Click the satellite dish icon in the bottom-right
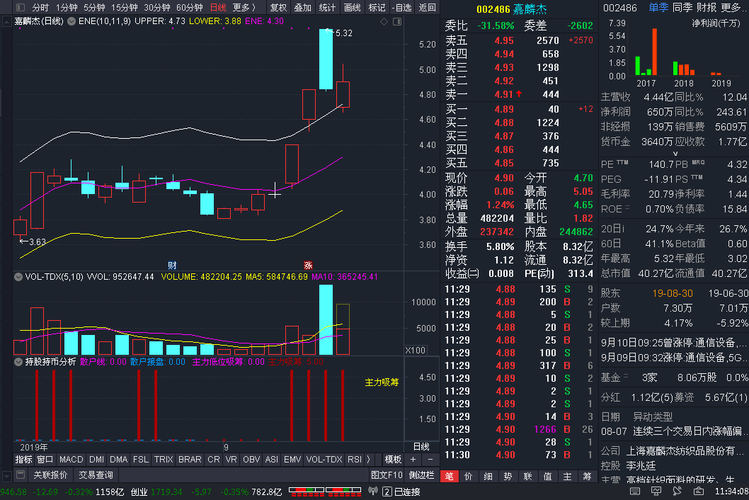This screenshot has width=749, height=500. [677, 491]
